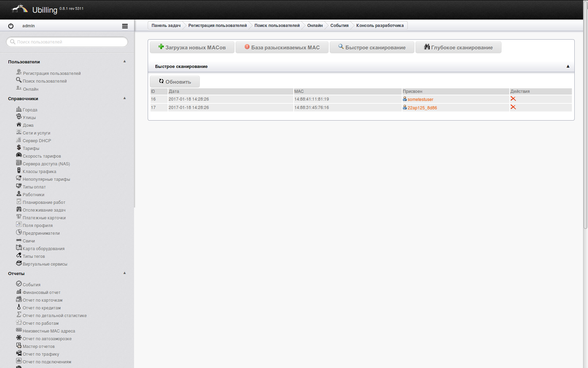Open the sometestuser profile link
Viewport: 588px width, 368px height.
(x=420, y=100)
